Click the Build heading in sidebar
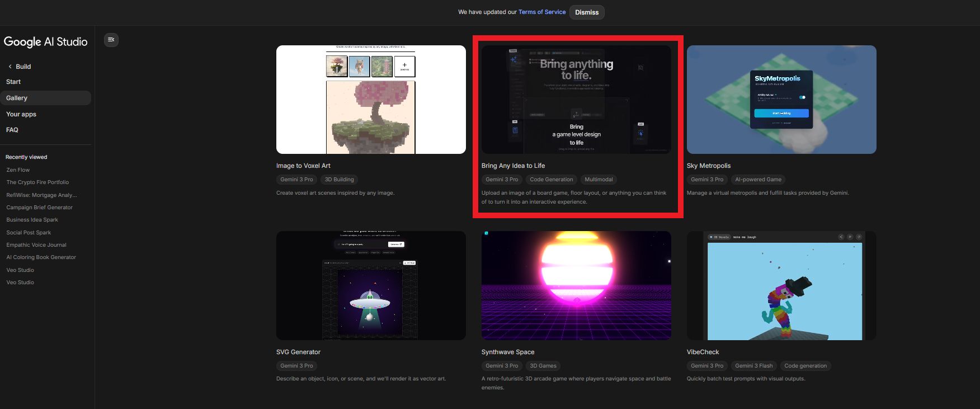The width and height of the screenshot is (980, 409). coord(23,67)
